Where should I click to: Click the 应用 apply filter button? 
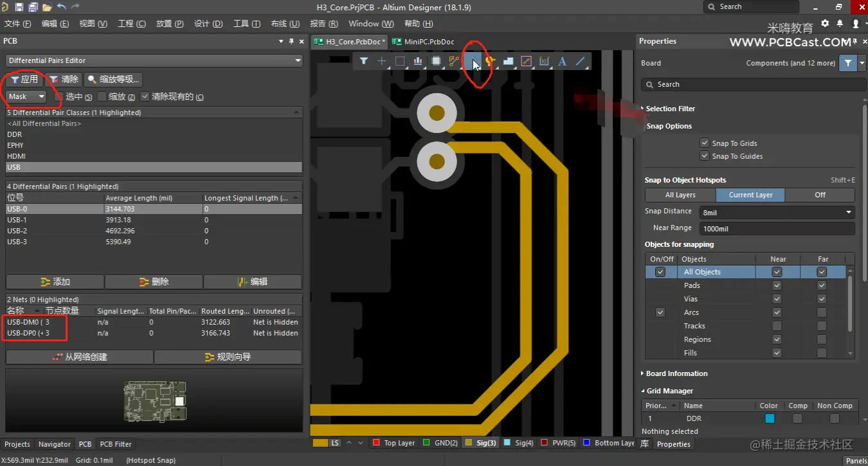pyautogui.click(x=24, y=80)
